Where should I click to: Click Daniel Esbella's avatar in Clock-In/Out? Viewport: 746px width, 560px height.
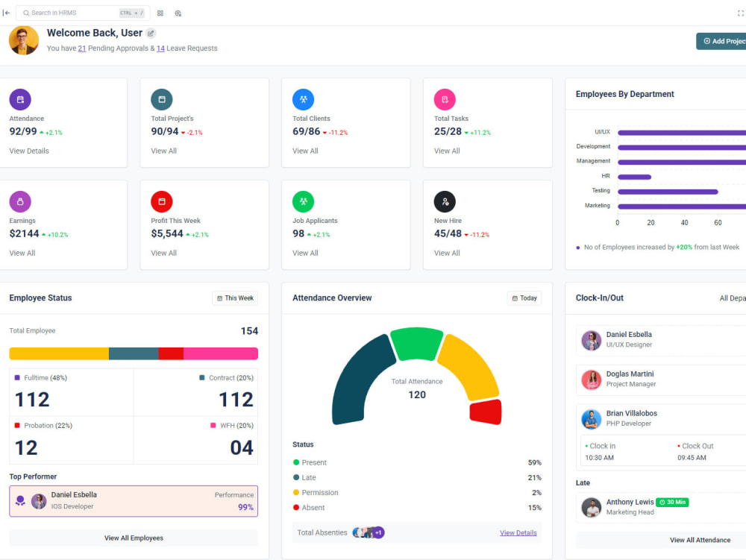(592, 340)
